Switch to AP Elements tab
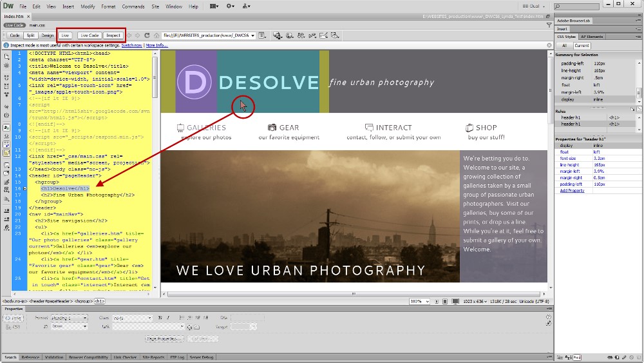Viewport: 644px width, 363px height. [592, 37]
